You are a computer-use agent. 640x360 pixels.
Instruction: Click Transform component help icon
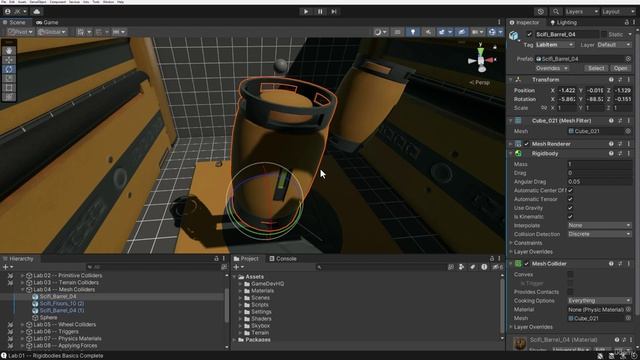[611, 80]
